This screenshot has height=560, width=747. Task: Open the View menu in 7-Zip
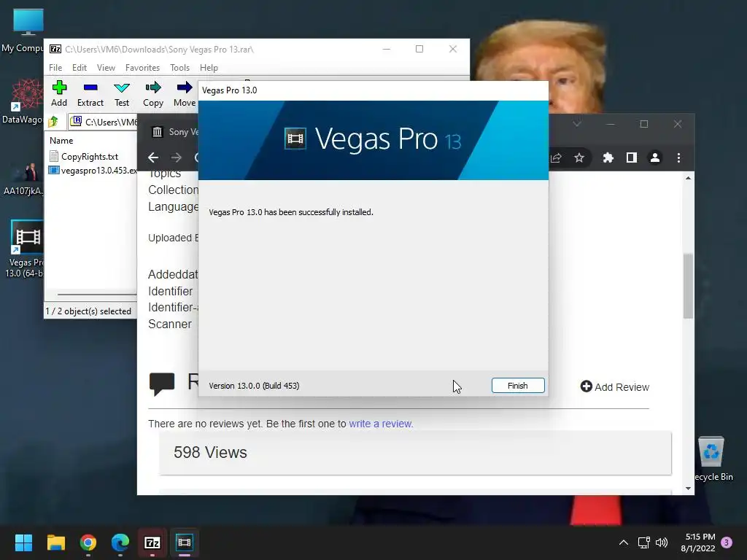pyautogui.click(x=106, y=68)
